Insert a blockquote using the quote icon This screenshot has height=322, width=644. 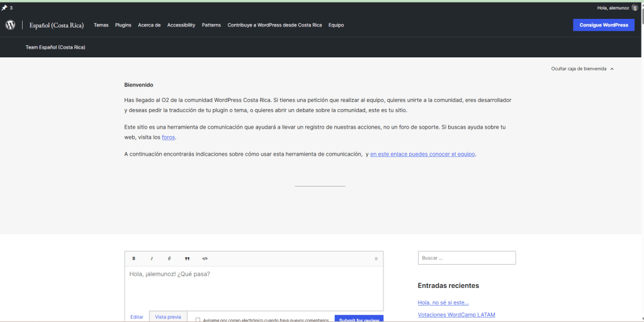click(188, 258)
